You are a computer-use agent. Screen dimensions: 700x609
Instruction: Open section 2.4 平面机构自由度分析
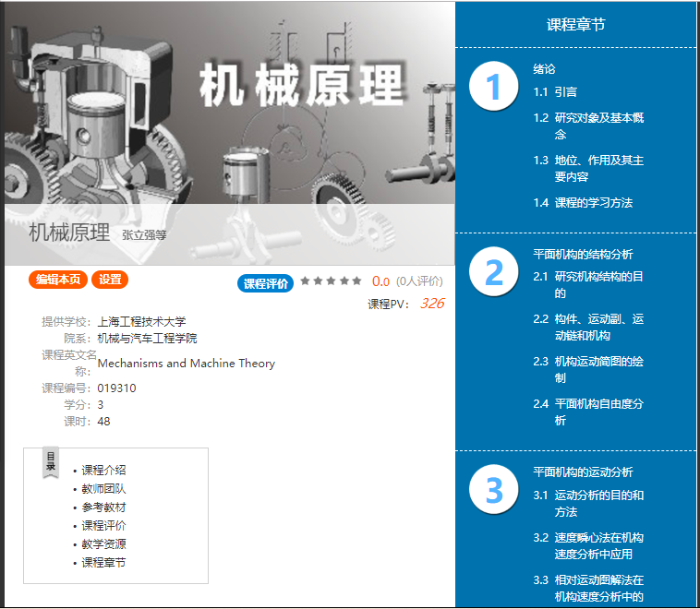(x=597, y=412)
